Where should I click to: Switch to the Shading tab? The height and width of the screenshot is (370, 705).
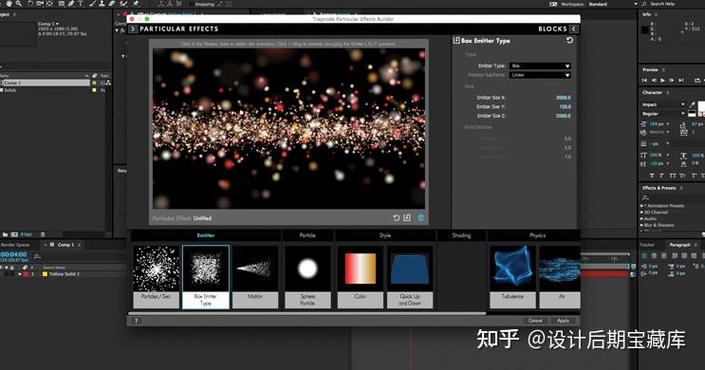pos(461,235)
